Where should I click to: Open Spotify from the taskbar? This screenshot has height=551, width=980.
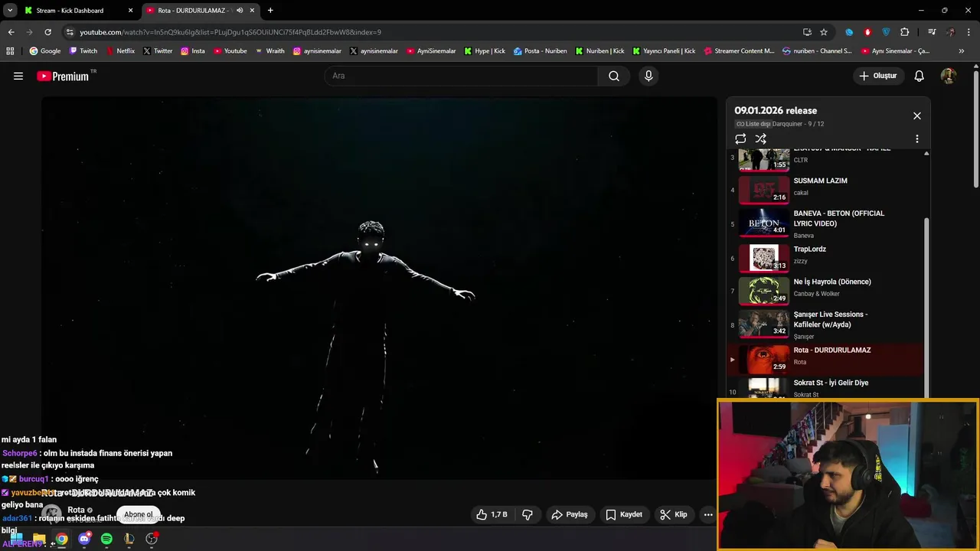tap(106, 539)
